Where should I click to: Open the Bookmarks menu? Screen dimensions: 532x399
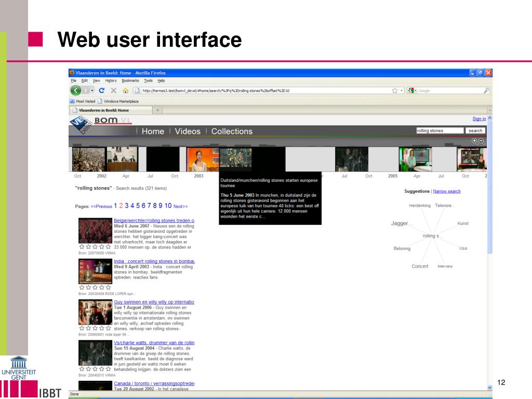(130, 81)
